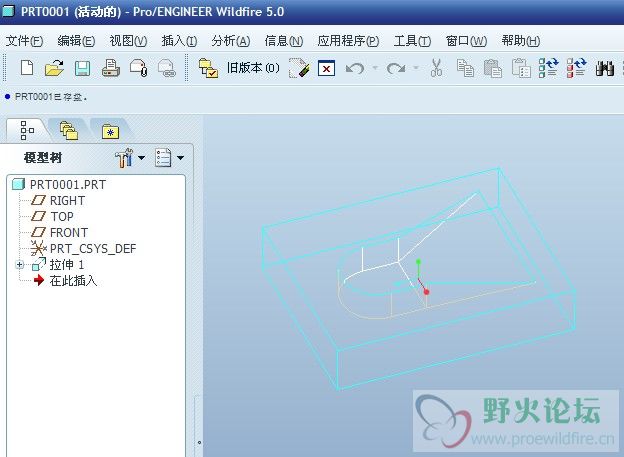Select the 在此插入 insert marker
624x457 pixels.
65,280
